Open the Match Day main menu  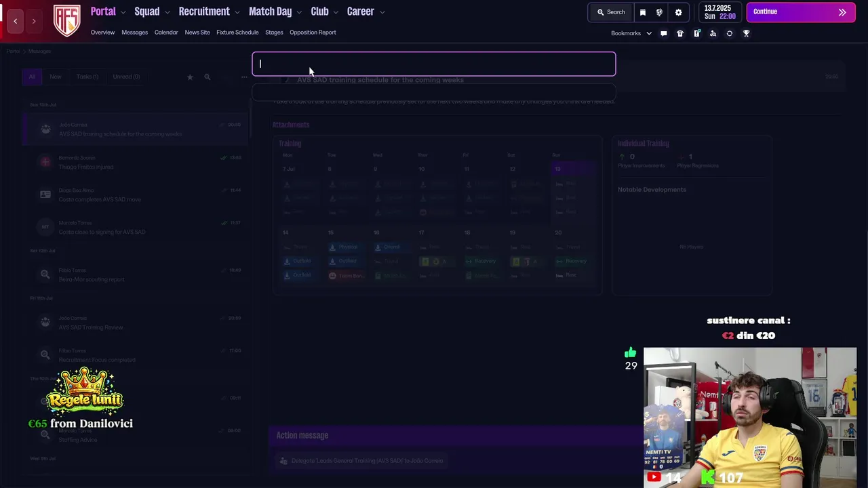click(x=270, y=12)
